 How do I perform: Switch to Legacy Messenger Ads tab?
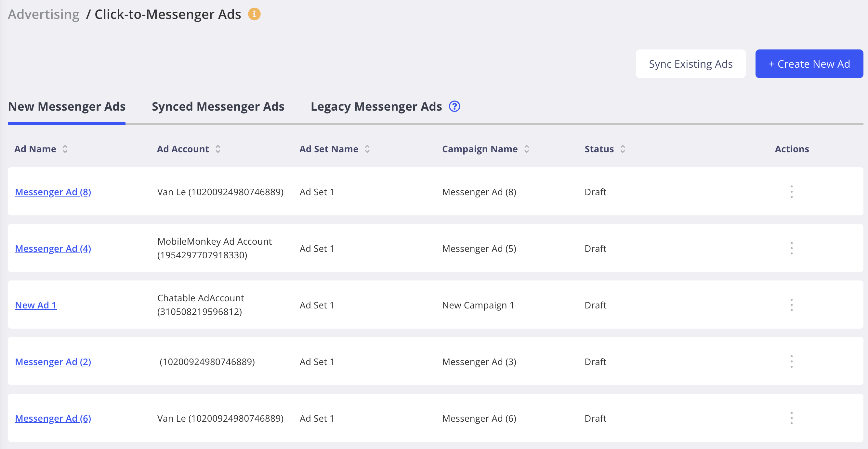[376, 107]
